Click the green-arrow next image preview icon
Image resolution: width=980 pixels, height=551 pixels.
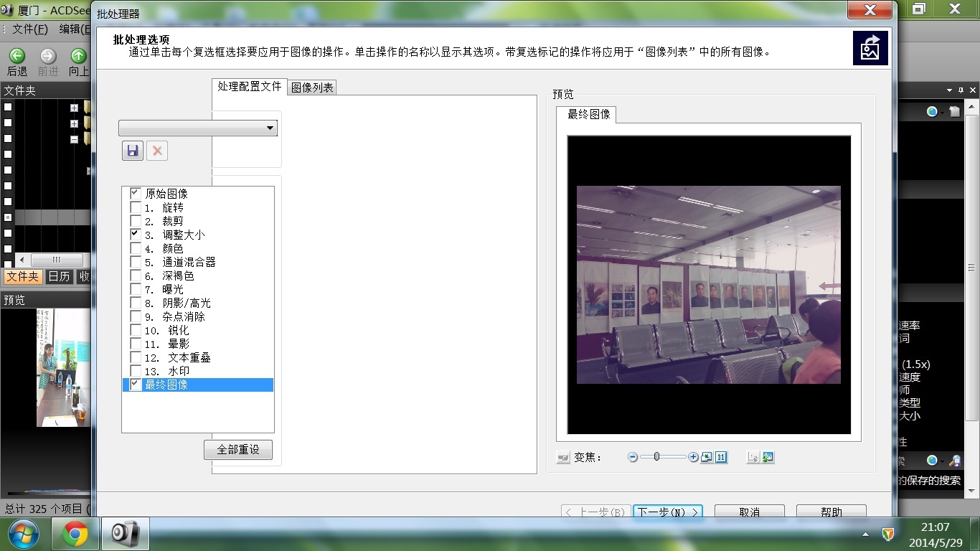[x=768, y=457]
